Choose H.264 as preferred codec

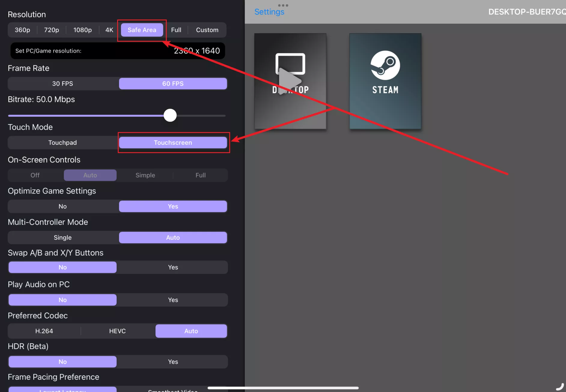pyautogui.click(x=44, y=331)
